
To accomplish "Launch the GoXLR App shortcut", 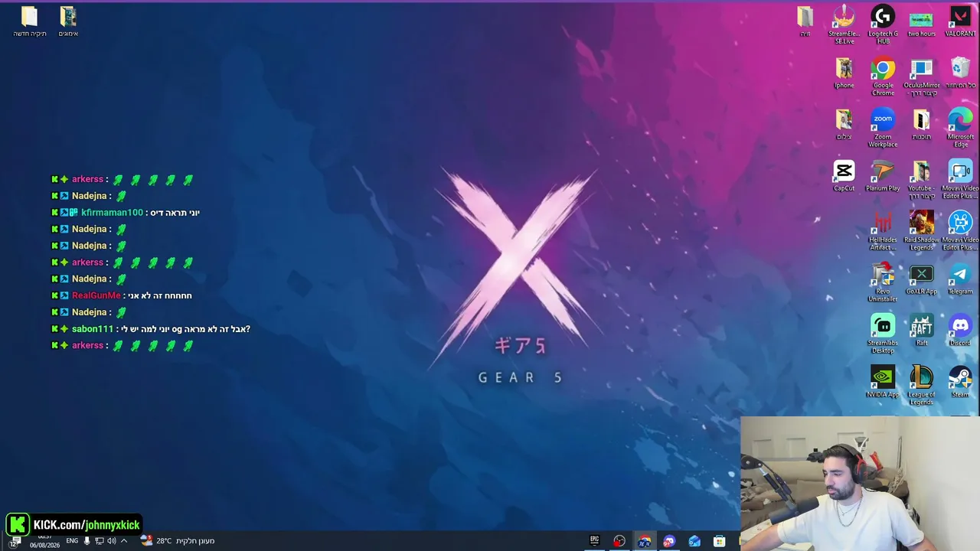I will 921,279.
